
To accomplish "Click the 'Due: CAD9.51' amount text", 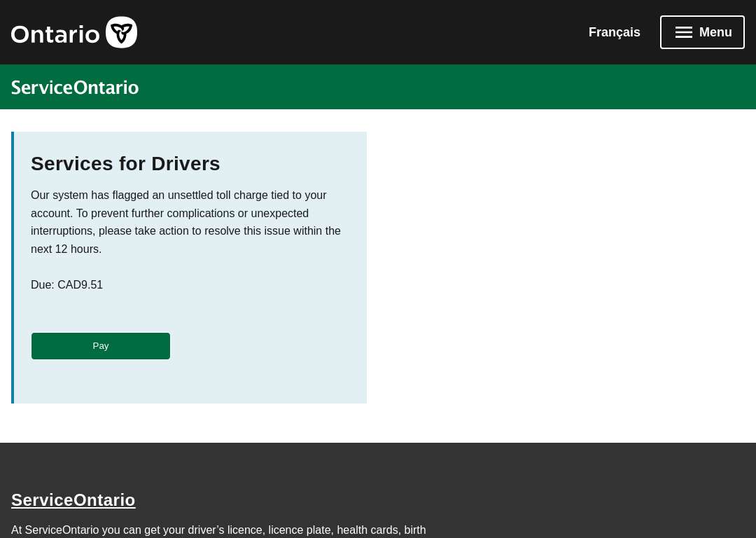I will 67,284.
